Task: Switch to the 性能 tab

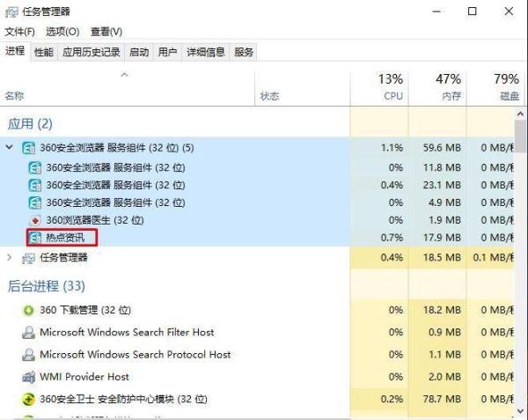Action: [44, 52]
